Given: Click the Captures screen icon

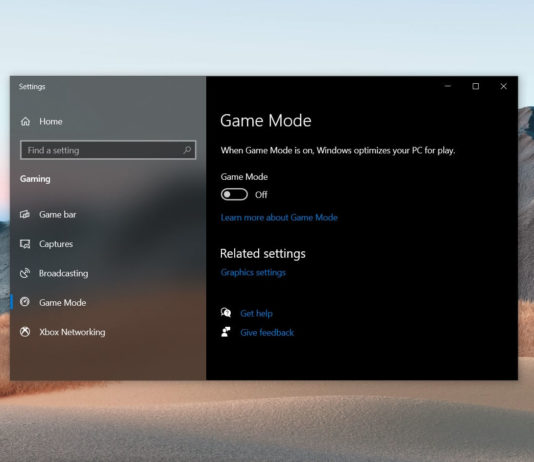Looking at the screenshot, I should pos(25,244).
